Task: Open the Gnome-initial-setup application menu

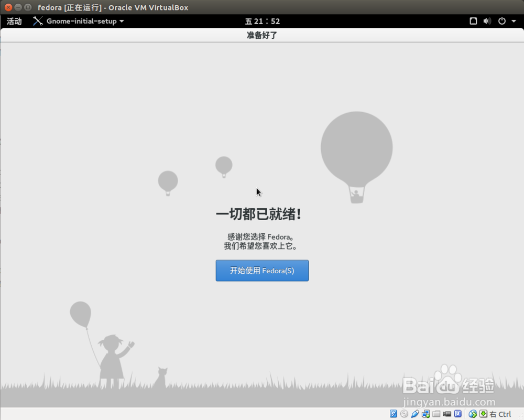Action: (x=79, y=21)
